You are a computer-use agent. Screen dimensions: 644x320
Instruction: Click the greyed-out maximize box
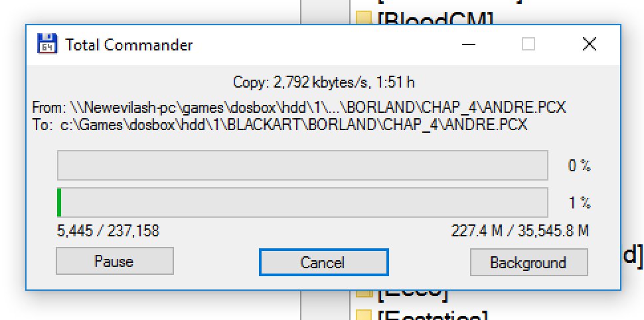[528, 44]
